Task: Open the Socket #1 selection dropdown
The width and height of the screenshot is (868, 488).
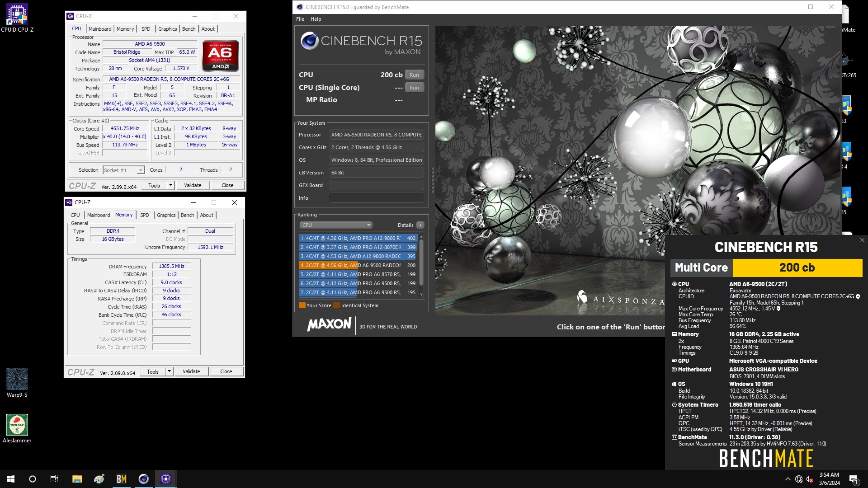Action: click(x=123, y=170)
